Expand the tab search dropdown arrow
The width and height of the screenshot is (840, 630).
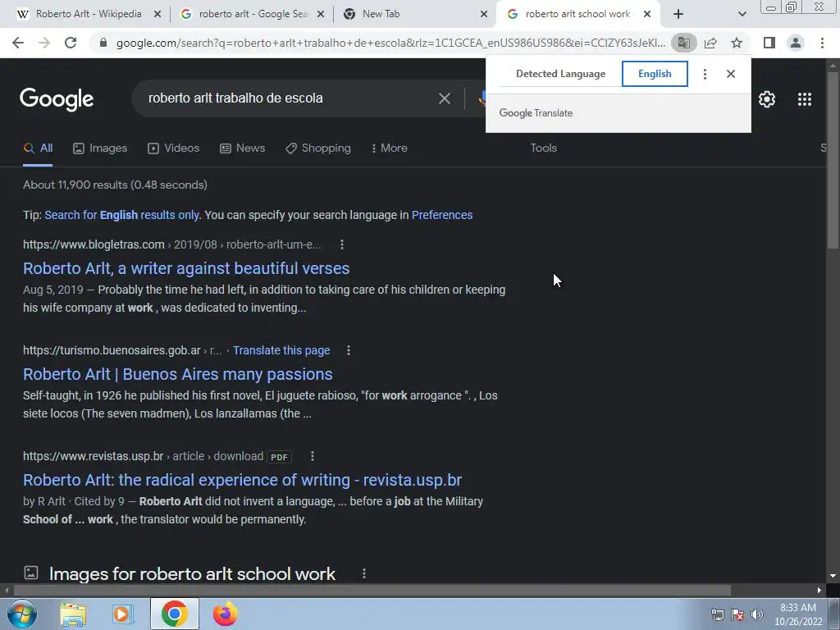tap(742, 15)
